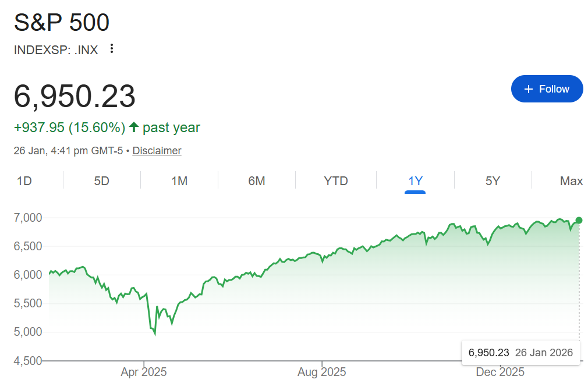Select the currently active 1Y tab
The width and height of the screenshot is (588, 390).
(415, 181)
